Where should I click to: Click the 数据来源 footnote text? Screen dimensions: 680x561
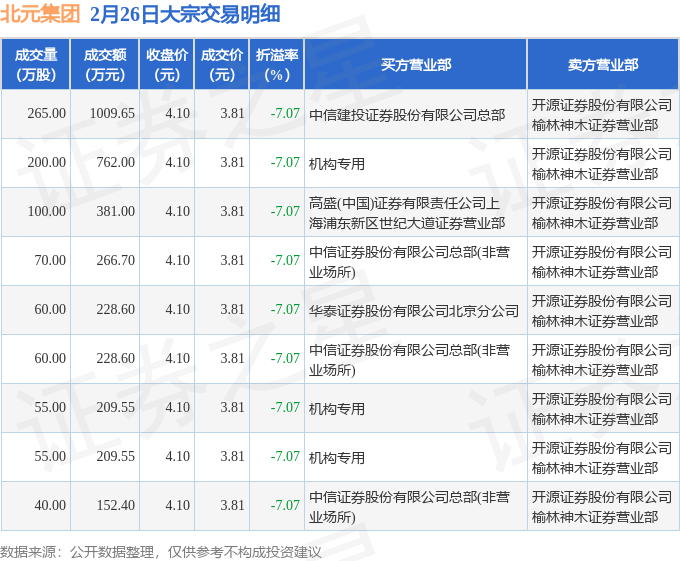click(x=161, y=552)
